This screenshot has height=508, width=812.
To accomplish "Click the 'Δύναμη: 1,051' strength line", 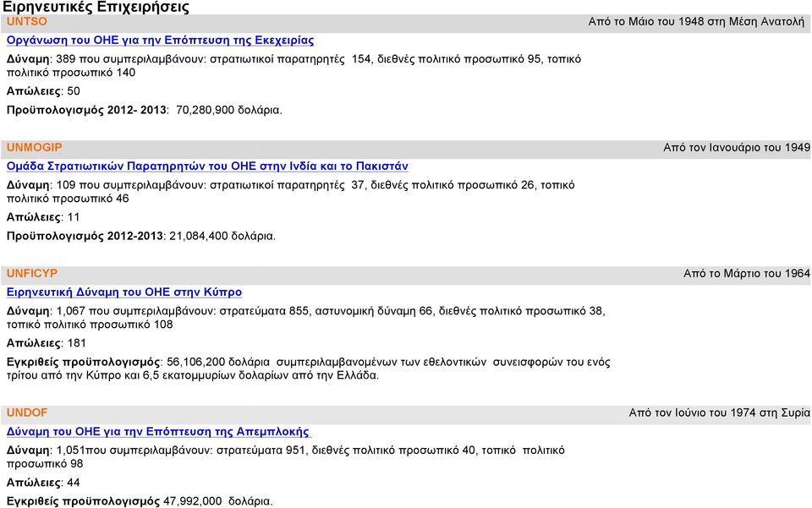I will [285, 456].
